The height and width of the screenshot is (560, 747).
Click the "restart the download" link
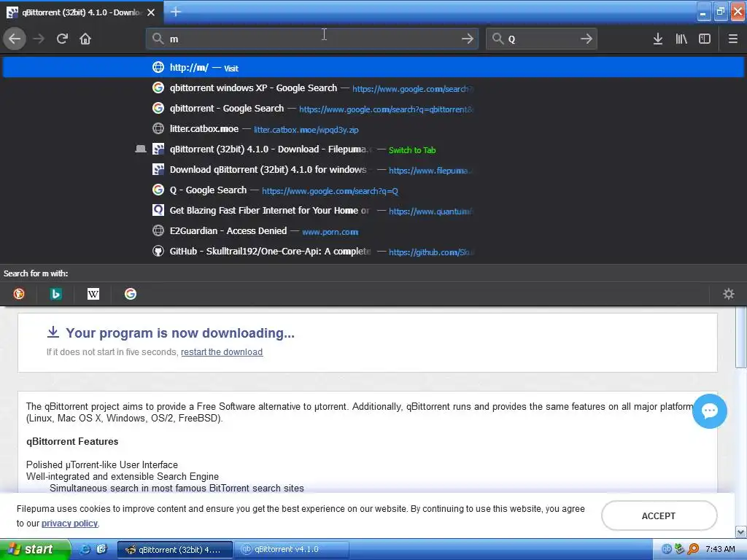[x=222, y=352]
